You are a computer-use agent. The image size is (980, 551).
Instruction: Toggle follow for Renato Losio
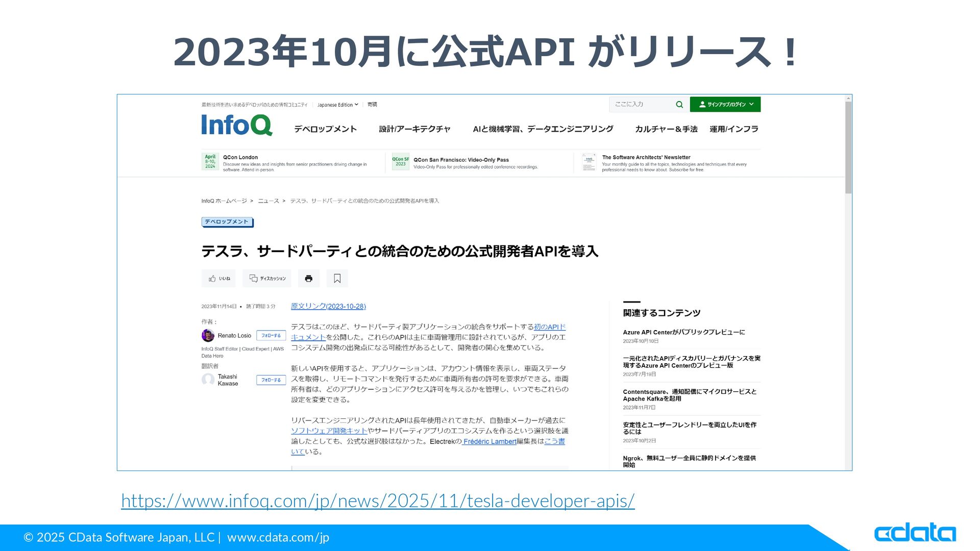271,336
